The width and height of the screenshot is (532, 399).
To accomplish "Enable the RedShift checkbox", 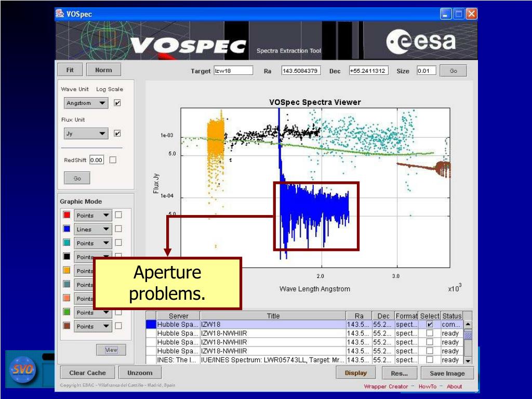I will coord(113,160).
